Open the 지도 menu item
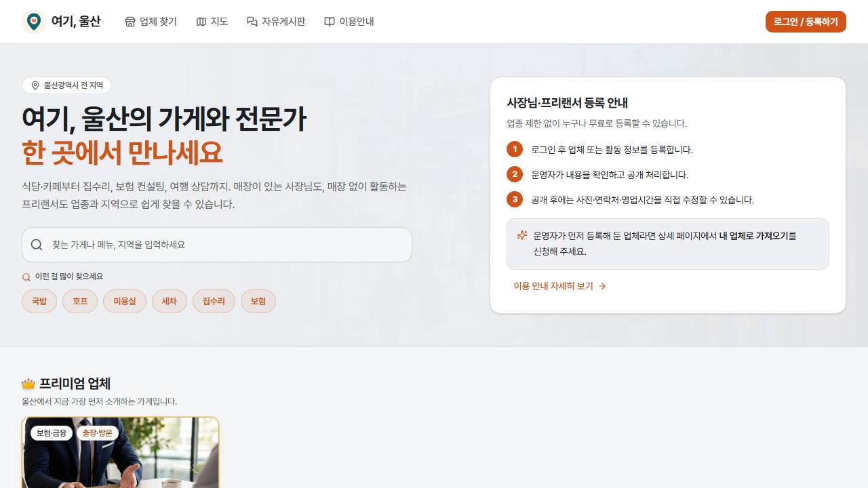868x488 pixels. 212,22
